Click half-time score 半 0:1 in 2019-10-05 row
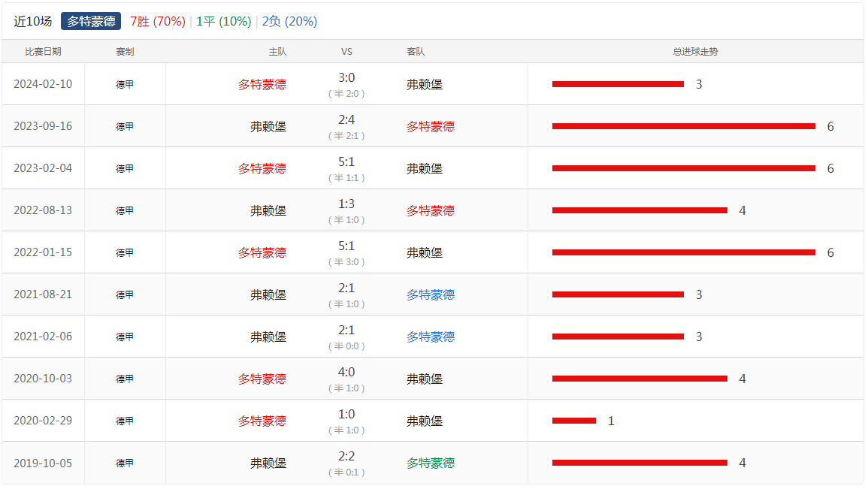 click(x=346, y=472)
